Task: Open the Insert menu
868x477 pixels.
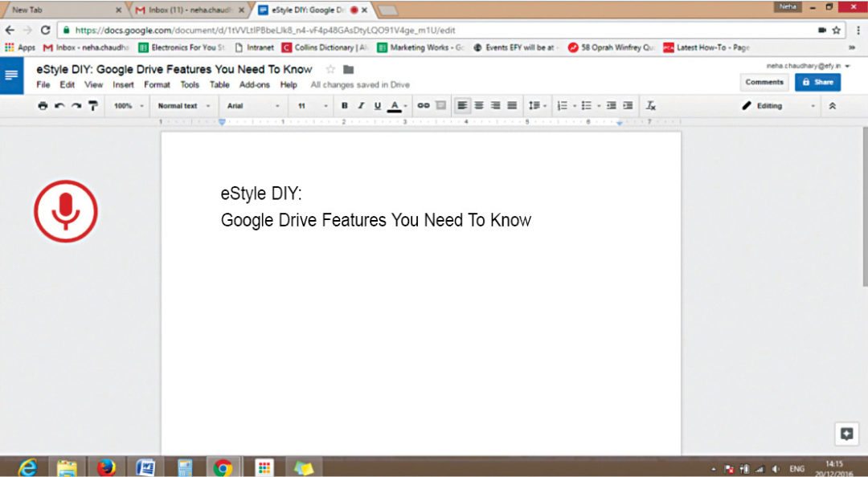Action: [x=123, y=85]
